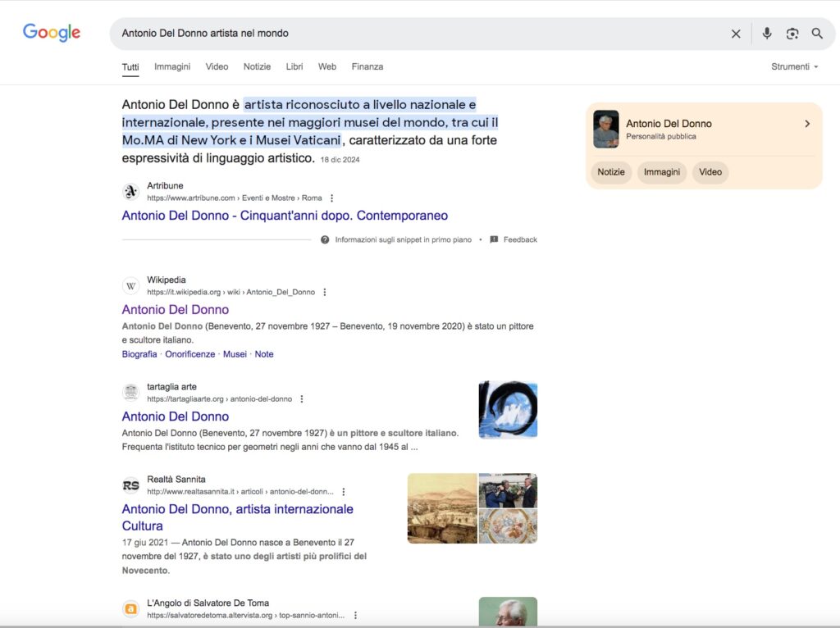
Task: Switch to the Finanza tab
Action: [x=367, y=67]
